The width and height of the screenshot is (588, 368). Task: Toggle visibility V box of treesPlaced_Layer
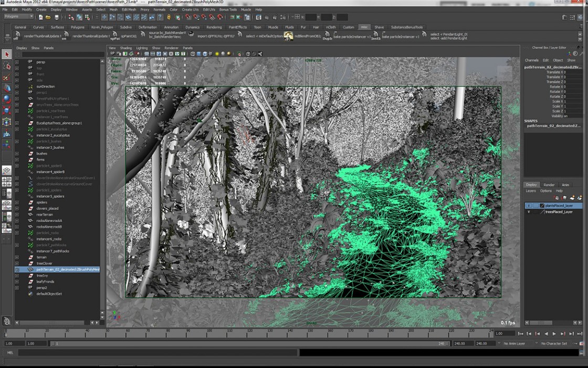pos(529,212)
